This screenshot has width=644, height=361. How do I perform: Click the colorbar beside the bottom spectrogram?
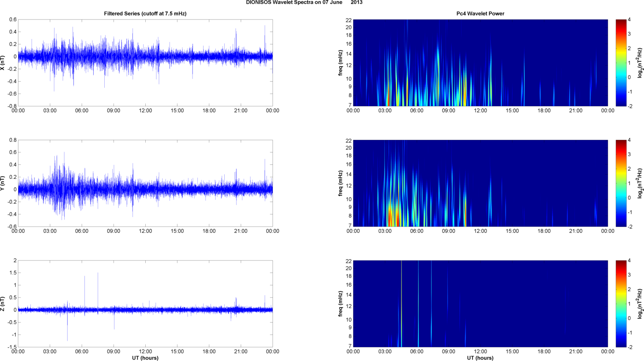pyautogui.click(x=621, y=304)
